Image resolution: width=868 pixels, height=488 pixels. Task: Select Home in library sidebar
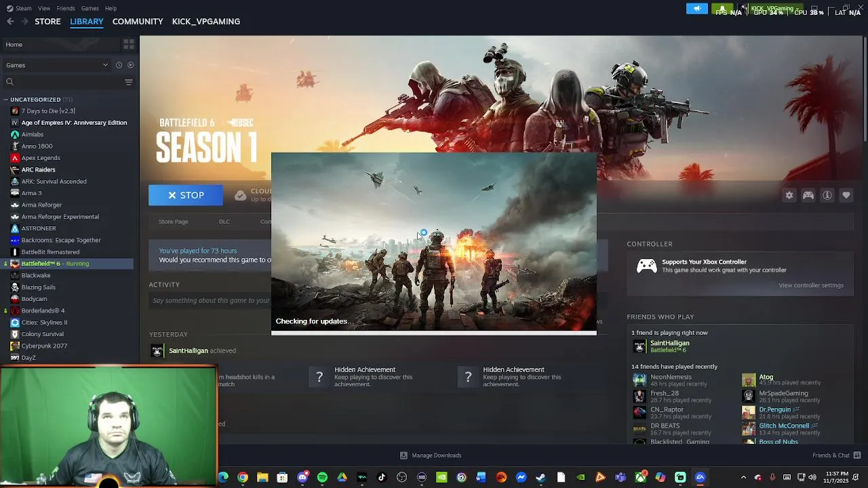pos(60,45)
